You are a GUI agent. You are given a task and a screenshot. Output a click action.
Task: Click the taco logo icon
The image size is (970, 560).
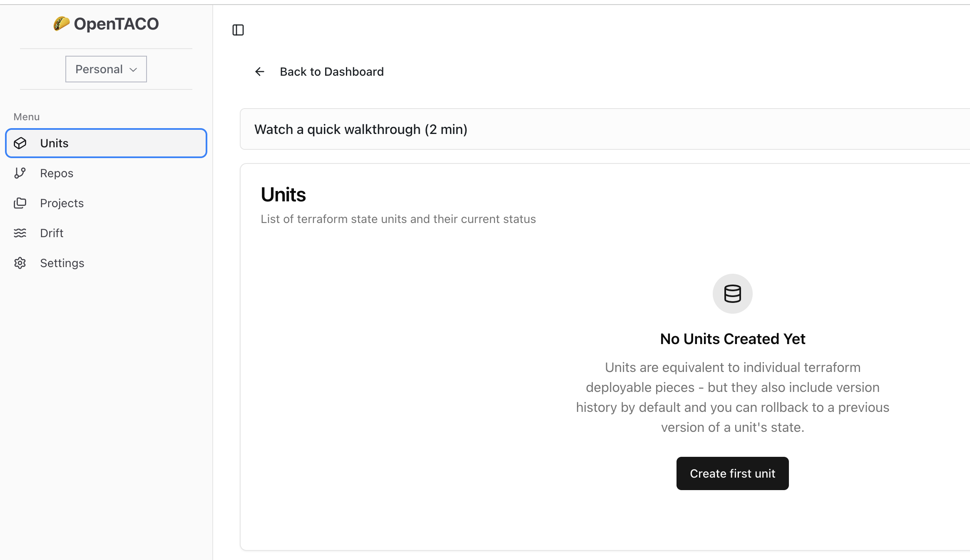[x=61, y=24]
